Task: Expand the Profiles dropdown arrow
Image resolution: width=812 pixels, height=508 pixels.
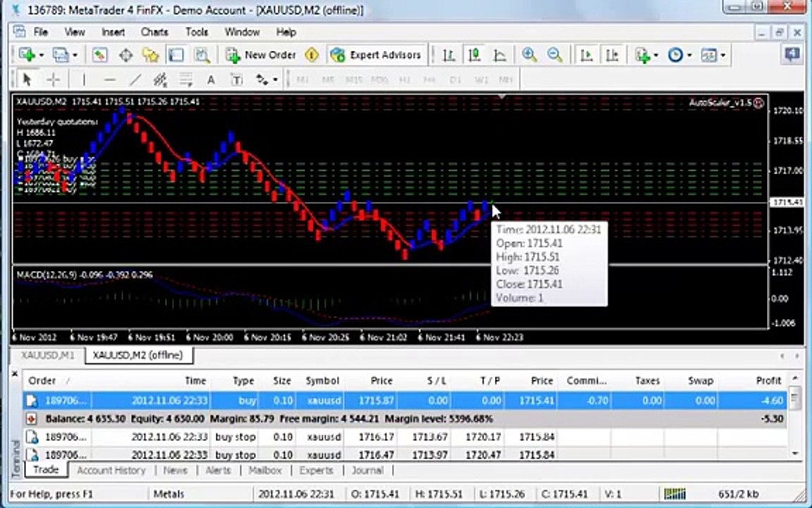Action: [75, 55]
